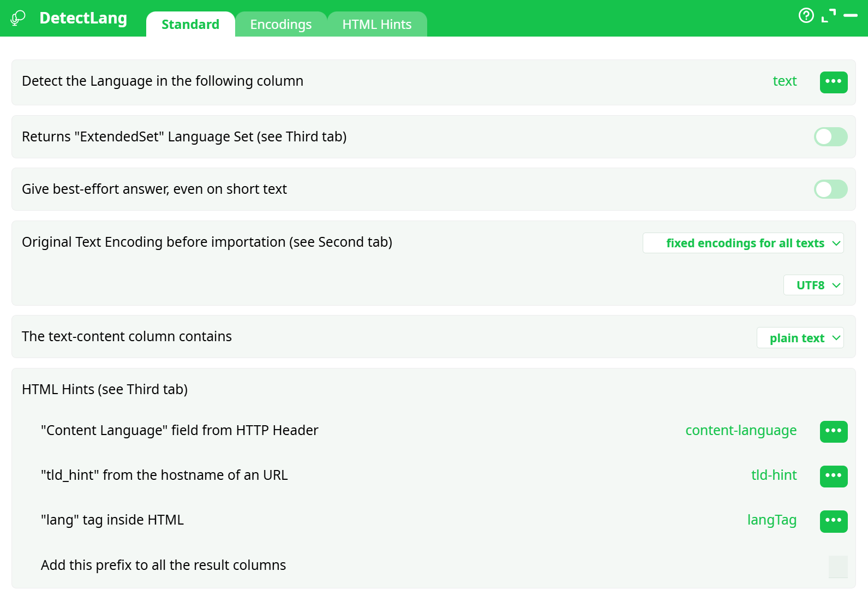Viewport: 868px width, 601px height.
Task: Expand the UTF8 encoding dropdown
Action: [x=813, y=285]
